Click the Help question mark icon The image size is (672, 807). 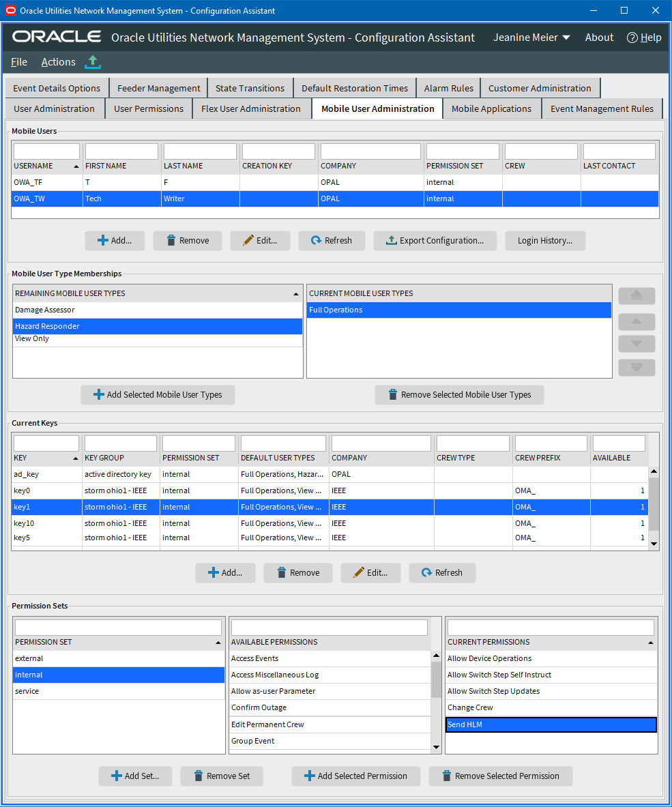632,38
